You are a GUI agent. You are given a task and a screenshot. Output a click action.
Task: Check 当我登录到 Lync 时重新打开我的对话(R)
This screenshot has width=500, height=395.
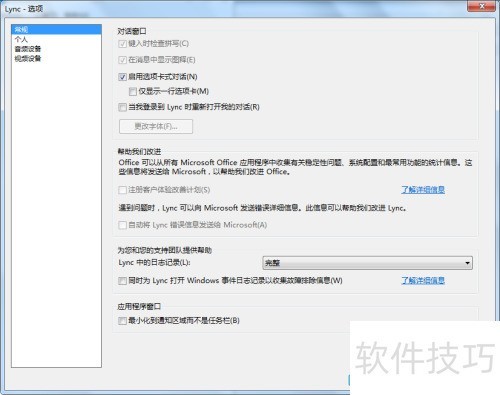coord(122,107)
